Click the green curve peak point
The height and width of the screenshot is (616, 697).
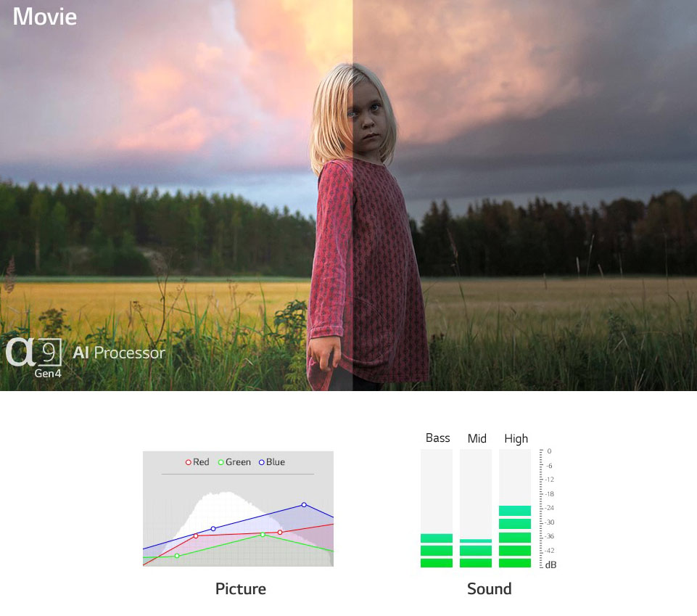pyautogui.click(x=263, y=535)
